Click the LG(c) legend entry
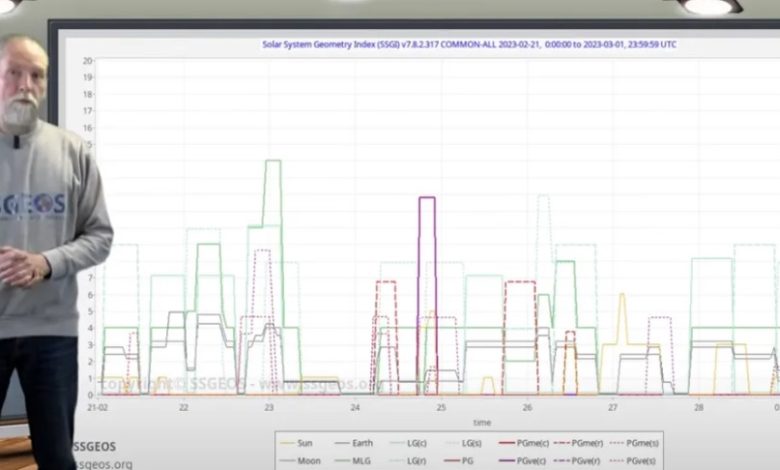 [417, 443]
